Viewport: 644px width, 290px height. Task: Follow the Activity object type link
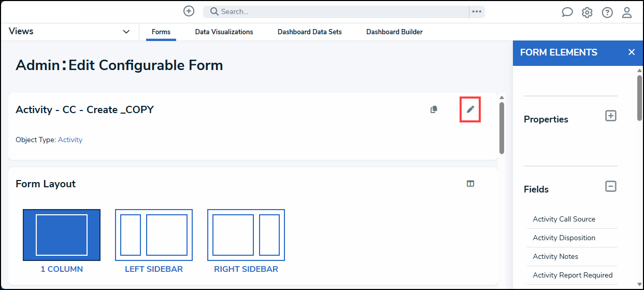(x=70, y=140)
